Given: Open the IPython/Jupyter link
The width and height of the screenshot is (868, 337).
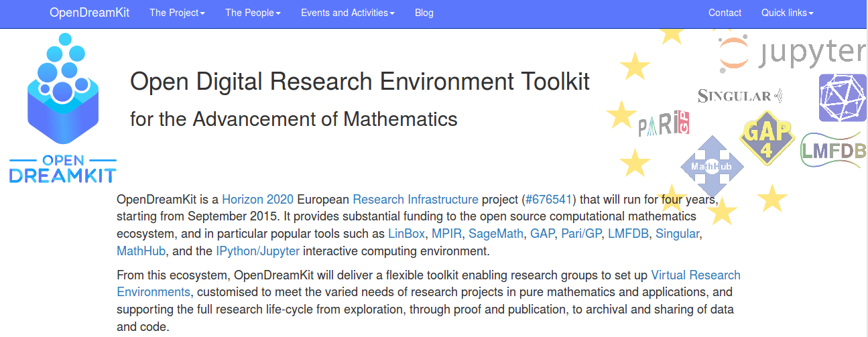Looking at the screenshot, I should point(257,252).
